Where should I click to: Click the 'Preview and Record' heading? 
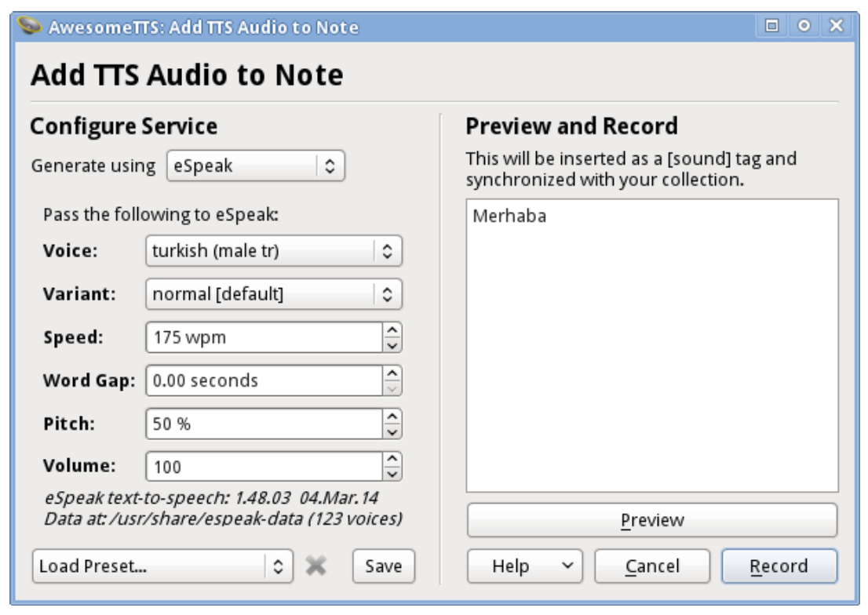571,126
